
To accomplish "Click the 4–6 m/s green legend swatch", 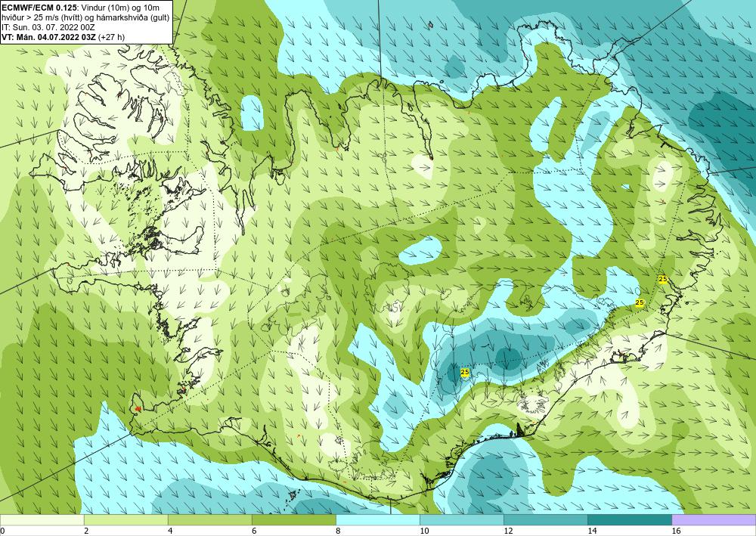I will pyautogui.click(x=209, y=519).
